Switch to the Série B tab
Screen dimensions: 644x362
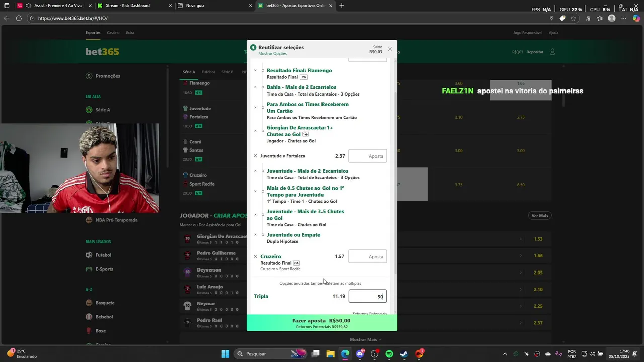(x=227, y=72)
